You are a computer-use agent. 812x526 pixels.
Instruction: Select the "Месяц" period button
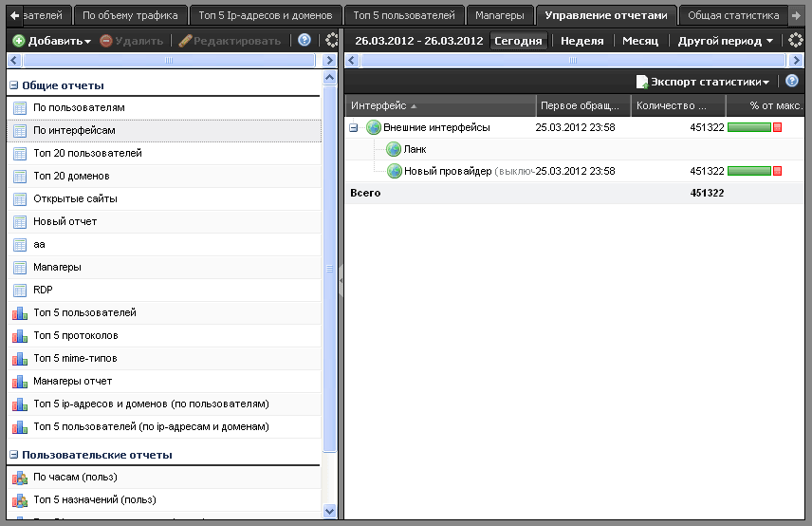639,41
